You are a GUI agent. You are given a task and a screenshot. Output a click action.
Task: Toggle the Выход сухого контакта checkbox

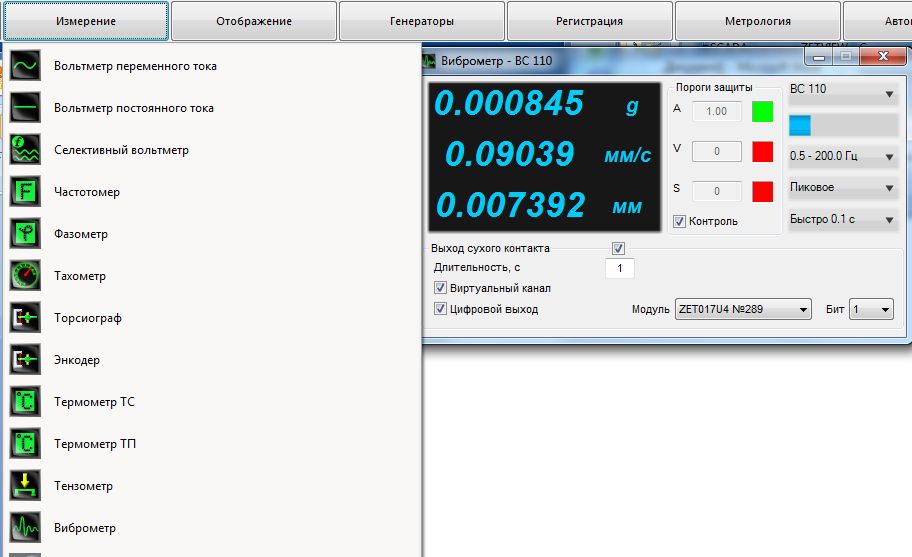pos(618,248)
